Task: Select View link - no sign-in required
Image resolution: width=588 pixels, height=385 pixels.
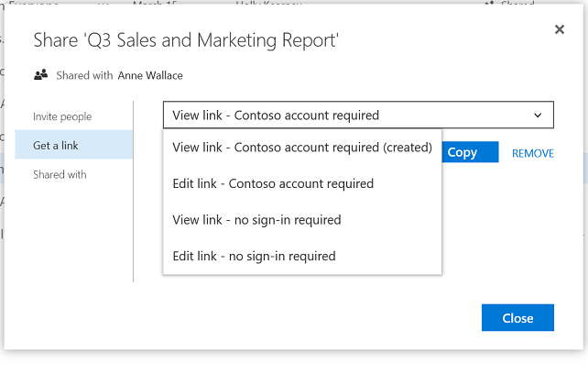Action: [256, 220]
